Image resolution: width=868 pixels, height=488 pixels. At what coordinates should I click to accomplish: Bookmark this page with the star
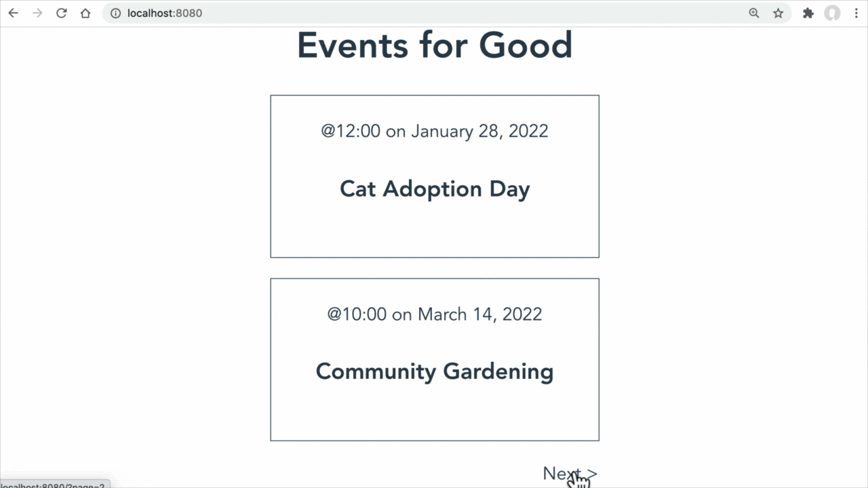pos(778,13)
